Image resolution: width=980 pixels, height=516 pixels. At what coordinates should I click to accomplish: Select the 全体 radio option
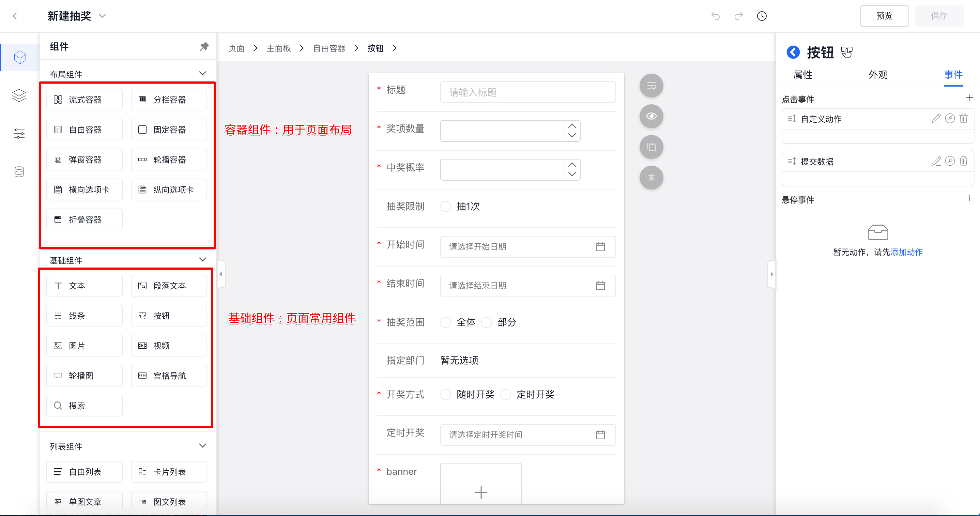[x=445, y=322]
